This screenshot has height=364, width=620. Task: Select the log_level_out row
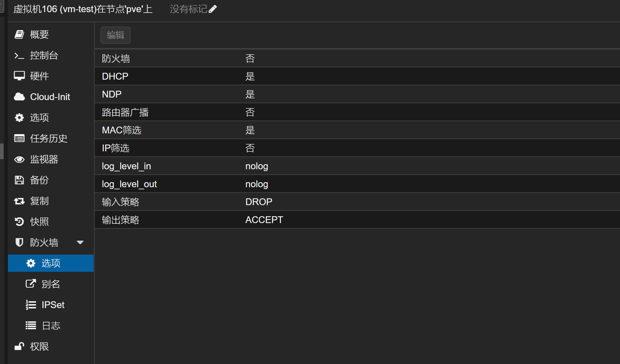(357, 184)
